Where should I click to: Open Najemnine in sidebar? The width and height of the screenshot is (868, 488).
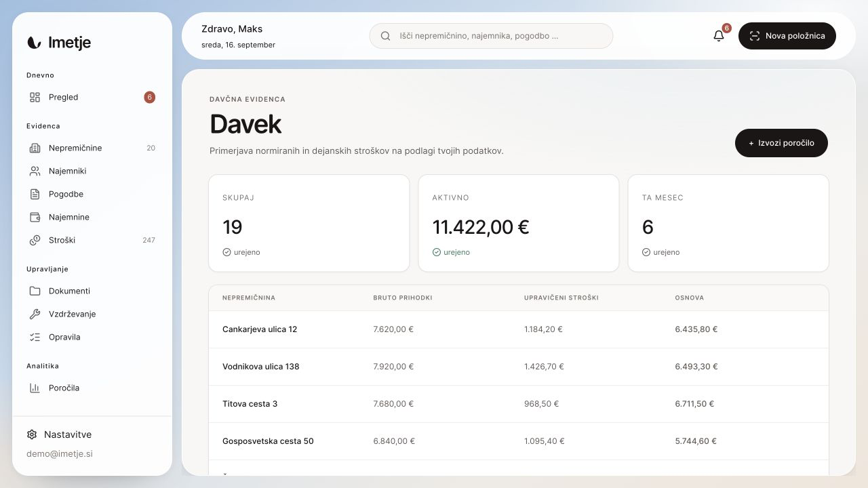click(x=92, y=217)
